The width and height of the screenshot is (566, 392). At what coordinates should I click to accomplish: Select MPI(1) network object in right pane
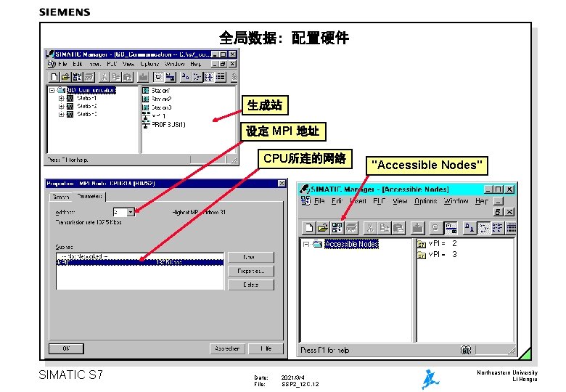pyautogui.click(x=154, y=116)
